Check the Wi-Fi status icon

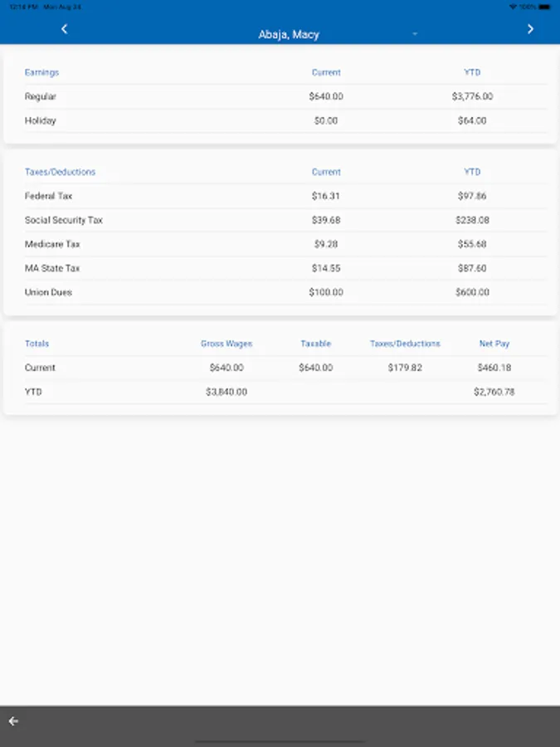(x=514, y=7)
